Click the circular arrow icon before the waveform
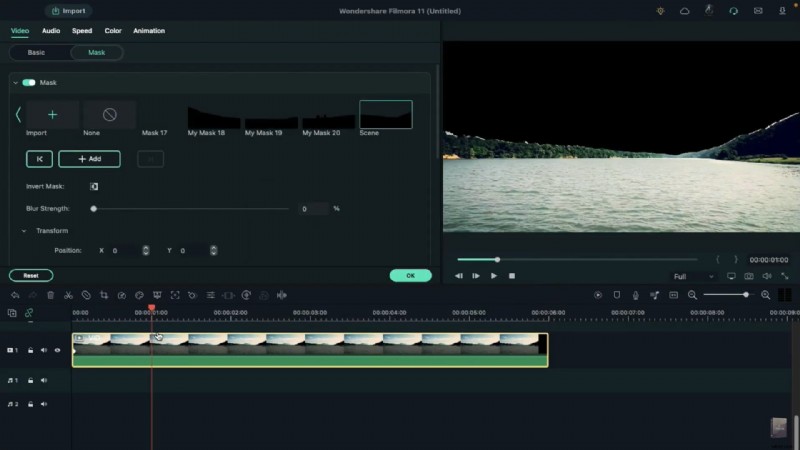 pos(246,295)
